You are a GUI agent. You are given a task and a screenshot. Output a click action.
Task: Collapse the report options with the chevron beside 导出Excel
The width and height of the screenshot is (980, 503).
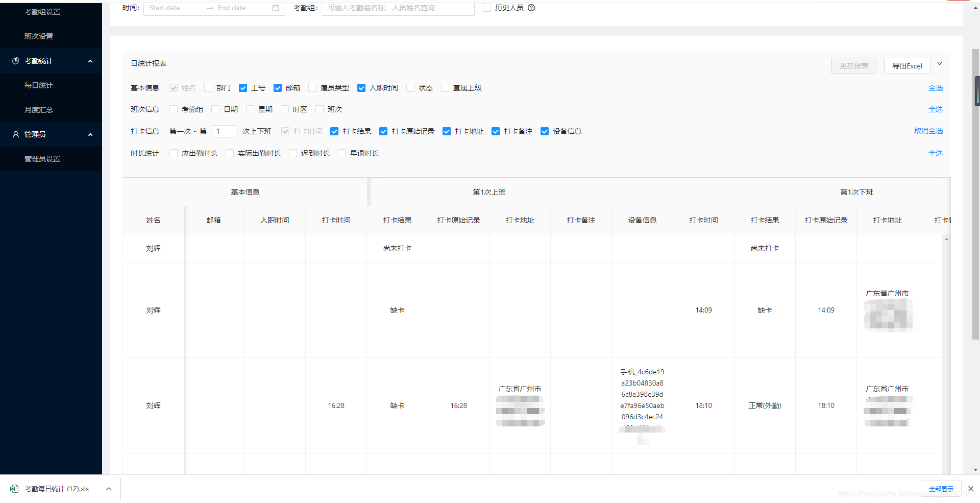coord(940,64)
